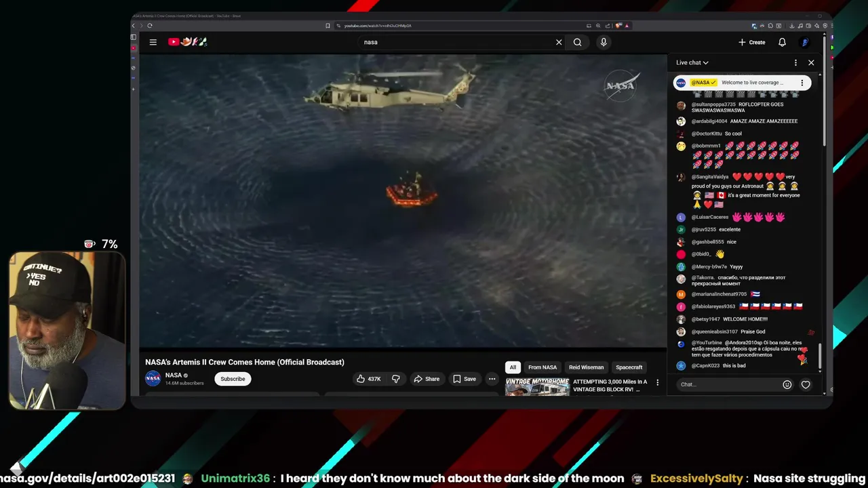Select the 'From NASA' filter chip
This screenshot has height=488, width=868.
coord(542,367)
